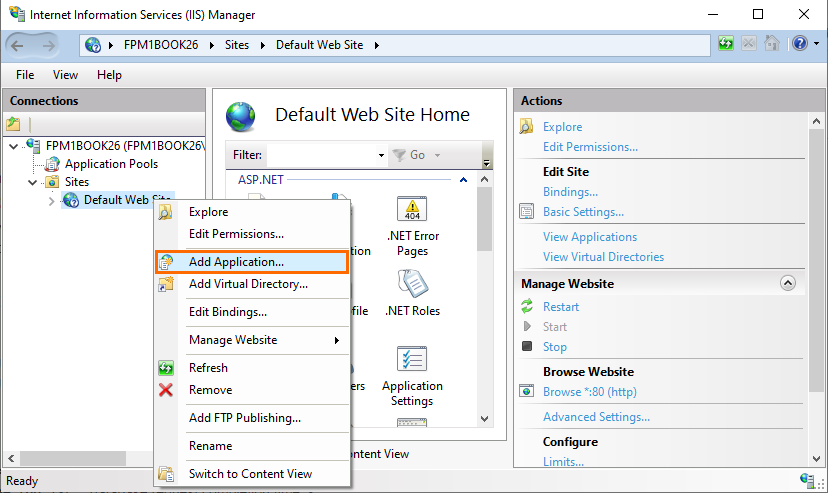
Task: Click the Go filter button
Action: click(x=410, y=155)
